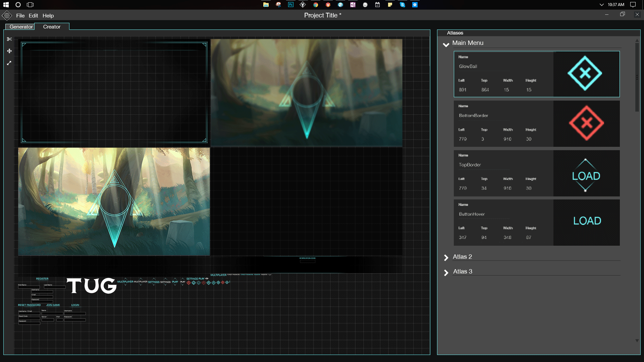
Task: Expand the Atlas 2 section
Action: pos(446,257)
